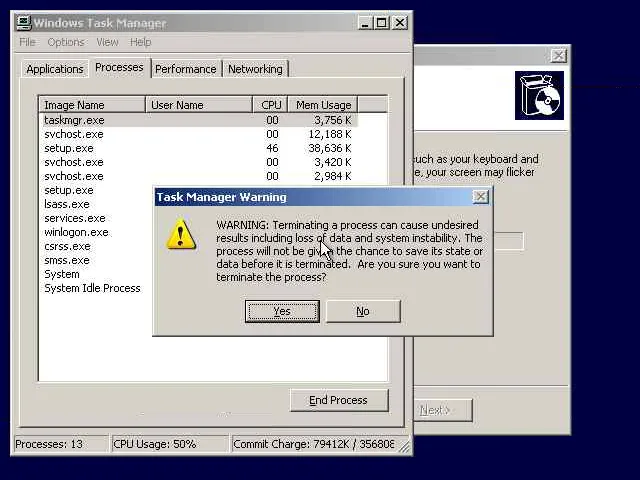Select svchost.exe using 12,188 K
The height and width of the screenshot is (480, 640).
pyautogui.click(x=199, y=134)
